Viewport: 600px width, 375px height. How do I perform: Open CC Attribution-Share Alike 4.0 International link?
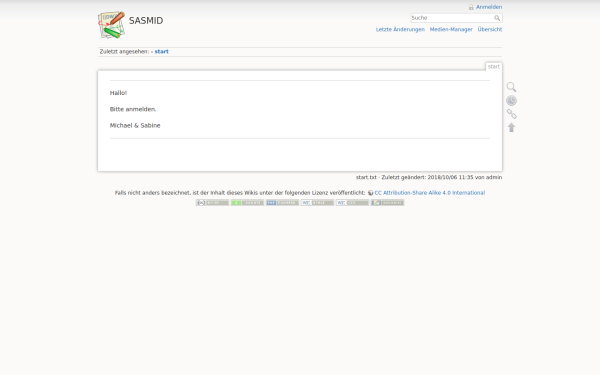(430, 193)
